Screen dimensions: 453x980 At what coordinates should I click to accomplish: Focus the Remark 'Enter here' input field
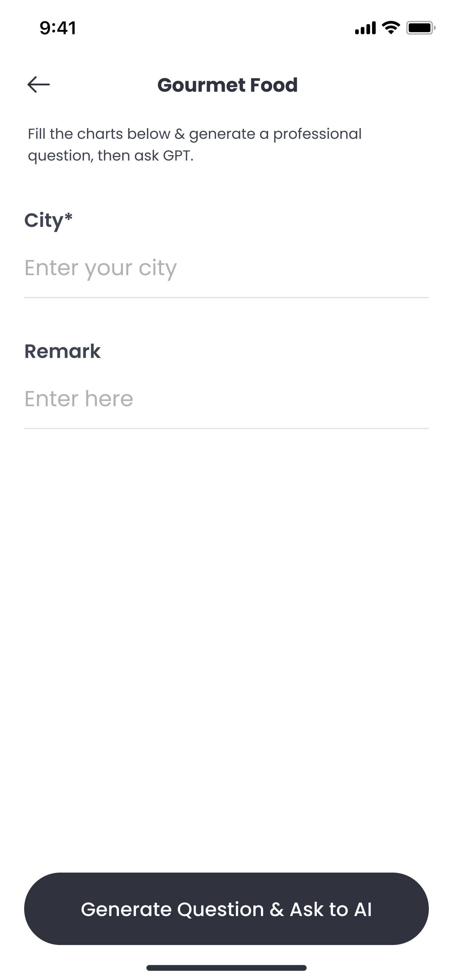coord(226,399)
